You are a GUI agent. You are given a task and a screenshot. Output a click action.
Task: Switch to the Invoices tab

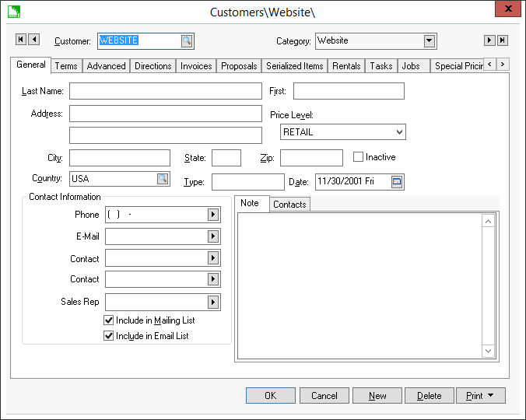pyautogui.click(x=196, y=66)
